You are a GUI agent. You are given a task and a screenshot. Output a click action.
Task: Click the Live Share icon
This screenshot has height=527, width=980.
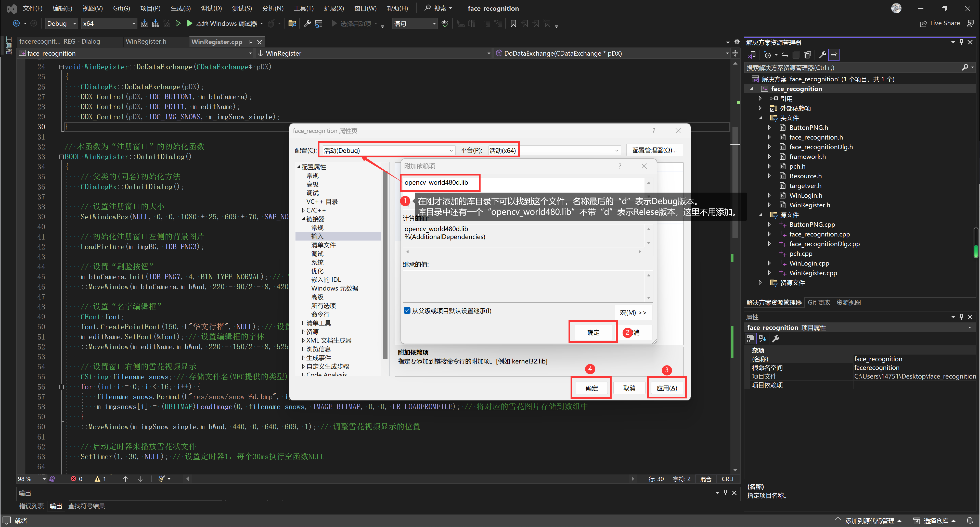[x=923, y=24]
